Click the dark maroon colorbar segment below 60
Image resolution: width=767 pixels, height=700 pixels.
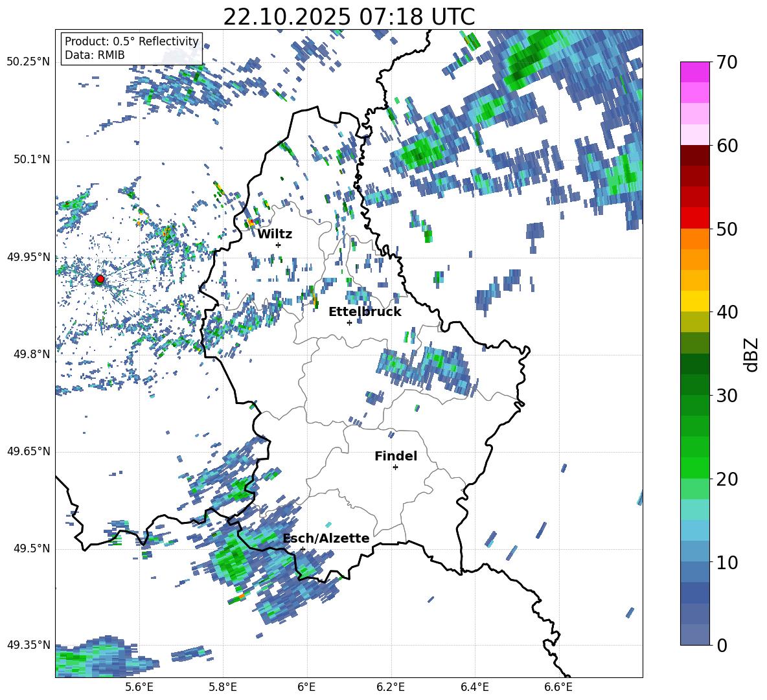click(694, 155)
